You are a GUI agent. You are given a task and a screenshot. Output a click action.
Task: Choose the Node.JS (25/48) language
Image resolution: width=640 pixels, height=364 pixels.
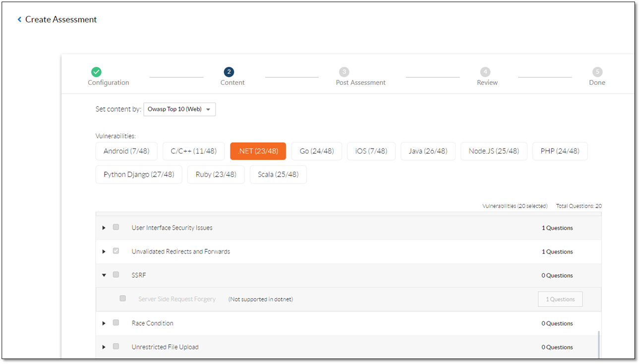coord(494,151)
